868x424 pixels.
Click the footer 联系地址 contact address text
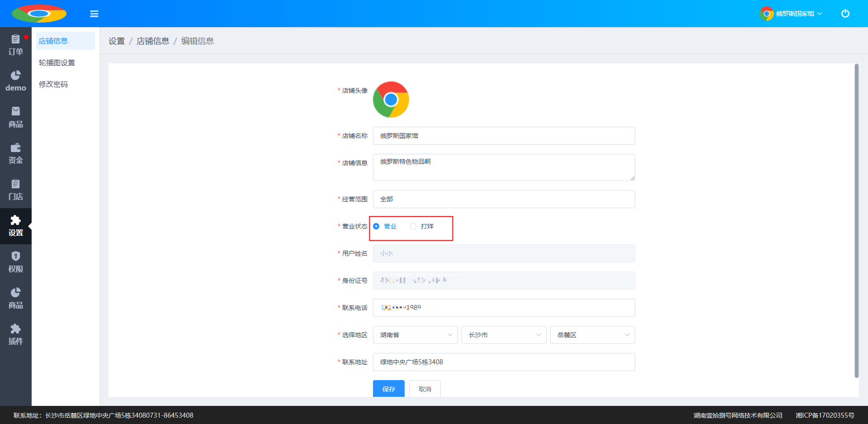[104, 415]
